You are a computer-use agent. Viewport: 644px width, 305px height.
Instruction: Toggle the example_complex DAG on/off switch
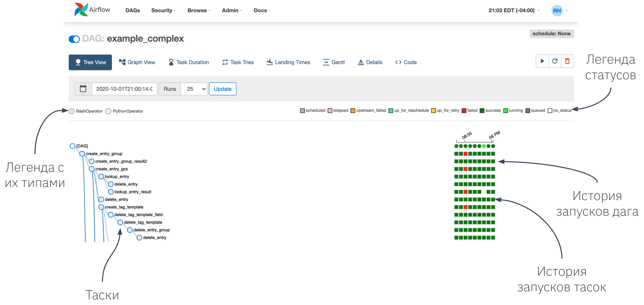click(x=74, y=39)
